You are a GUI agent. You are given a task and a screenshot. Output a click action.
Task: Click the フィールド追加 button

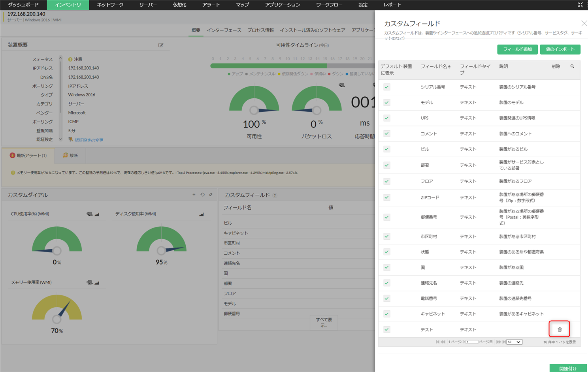[x=517, y=49]
